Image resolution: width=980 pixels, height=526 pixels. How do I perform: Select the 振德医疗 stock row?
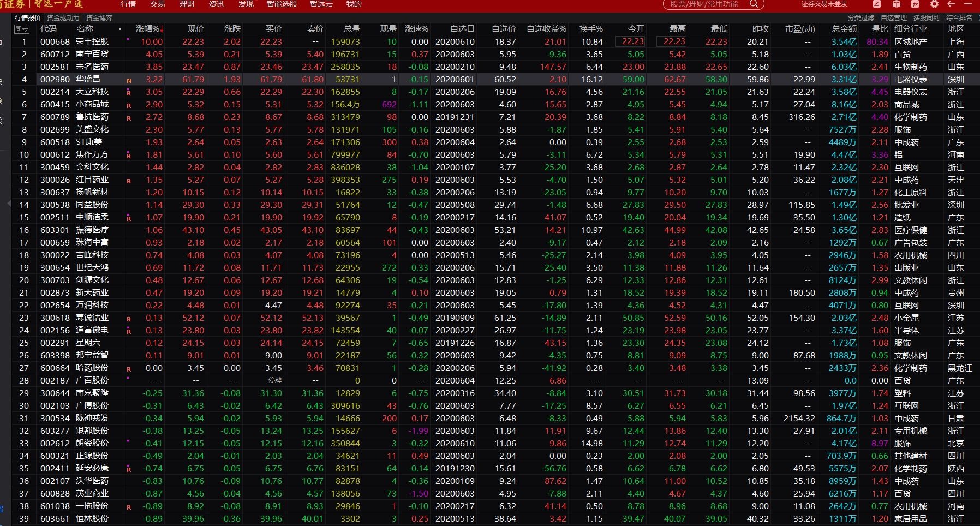[x=496, y=230]
